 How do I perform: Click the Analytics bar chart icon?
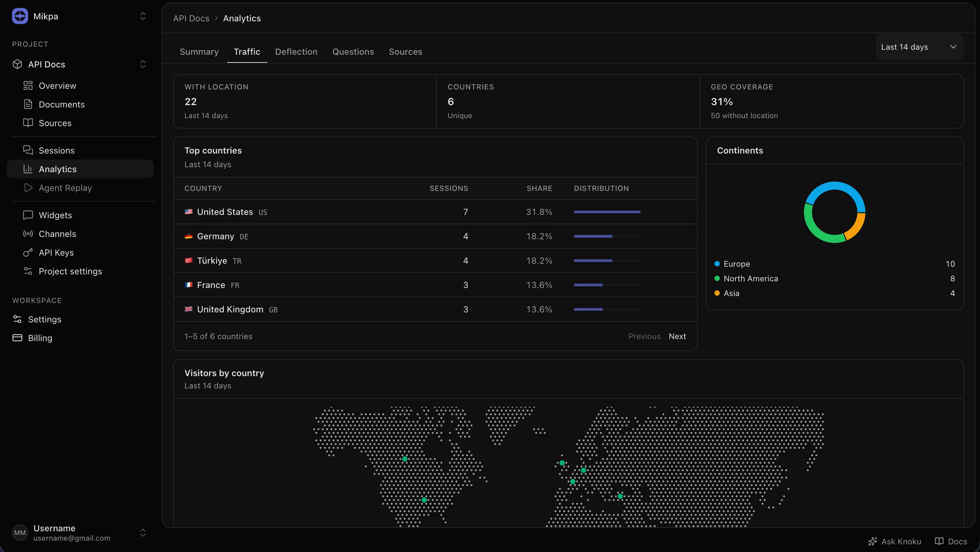[x=28, y=169]
